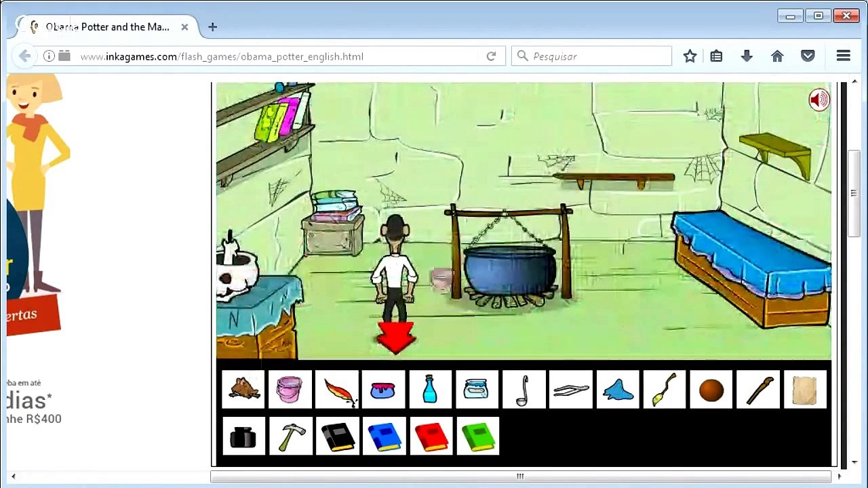Viewport: 868px width, 488px height.
Task: Click the Pesquisar search field
Action: click(592, 56)
